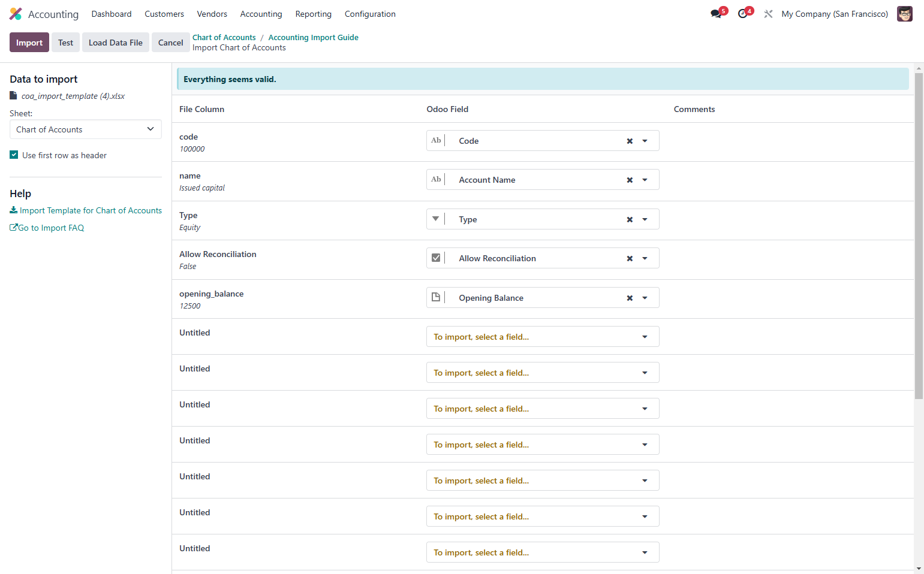Toggle the 'Use first row as header' checkbox
Viewport: 924px width, 574px height.
(14, 155)
